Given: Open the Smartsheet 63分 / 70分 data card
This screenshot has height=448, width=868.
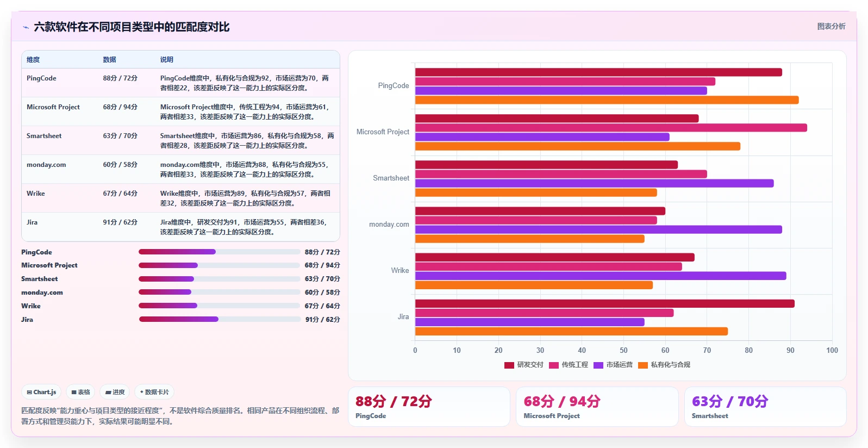Looking at the screenshot, I should point(765,407).
